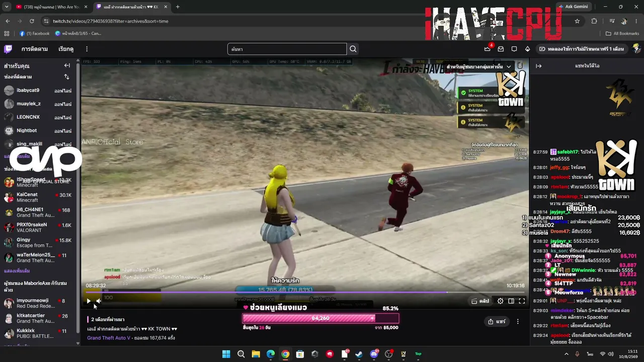
Task: Select the 66_CH4NE1 live channel
Action: pyautogui.click(x=38, y=212)
